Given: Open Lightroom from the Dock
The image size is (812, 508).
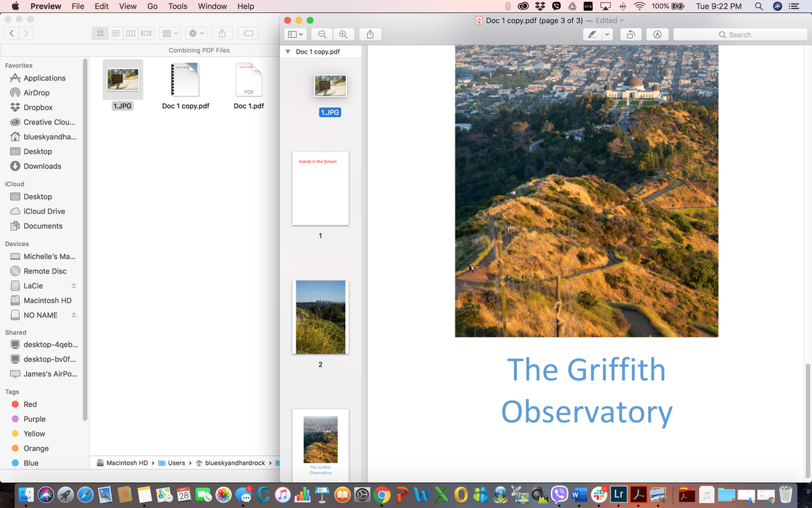Looking at the screenshot, I should (618, 495).
